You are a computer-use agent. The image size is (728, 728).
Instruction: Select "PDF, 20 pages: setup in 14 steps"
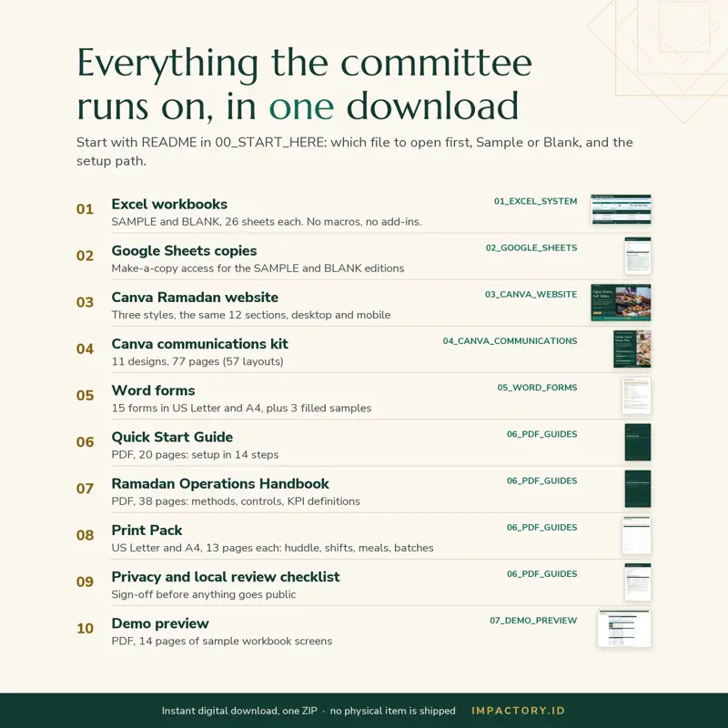(x=195, y=454)
